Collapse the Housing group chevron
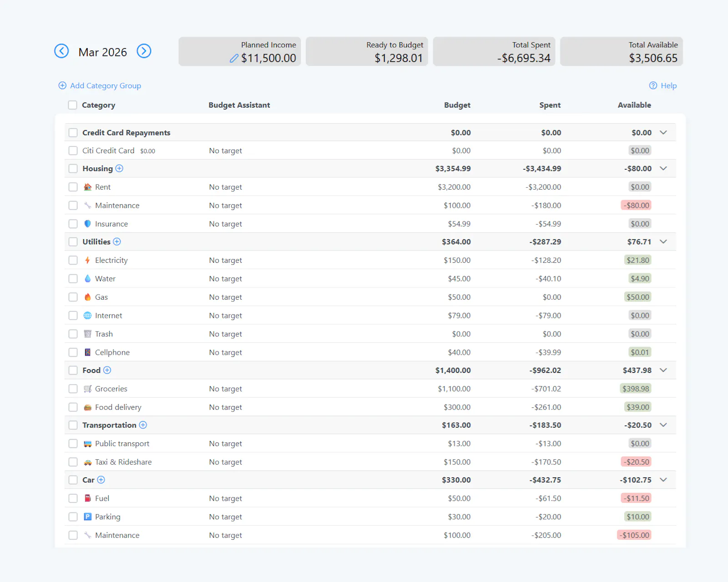The width and height of the screenshot is (728, 582). (x=663, y=168)
